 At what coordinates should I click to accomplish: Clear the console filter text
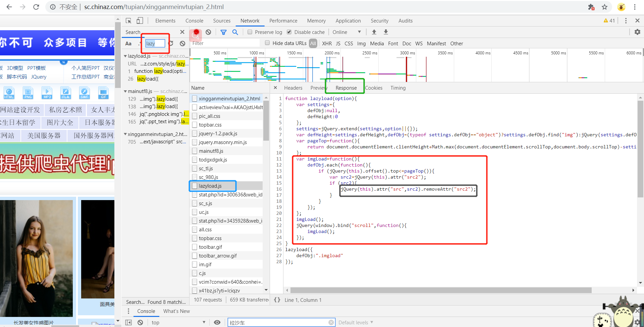click(x=331, y=322)
